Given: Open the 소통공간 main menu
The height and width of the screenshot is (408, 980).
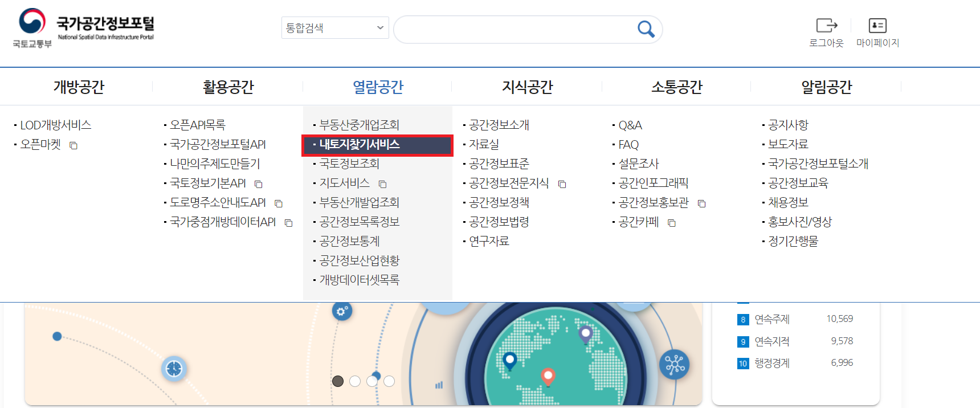Looking at the screenshot, I should pos(677,87).
